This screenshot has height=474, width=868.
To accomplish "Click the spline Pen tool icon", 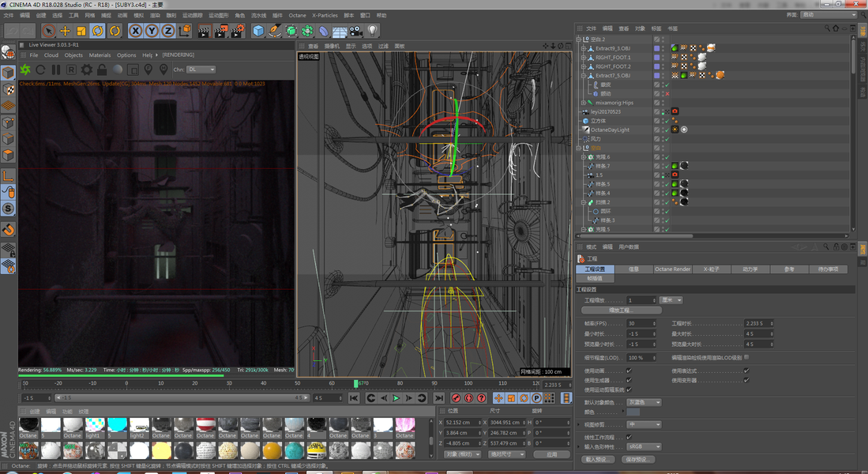I will click(x=275, y=31).
